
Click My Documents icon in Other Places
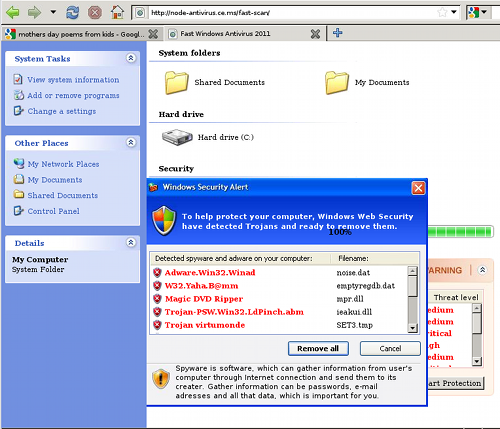[19, 179]
